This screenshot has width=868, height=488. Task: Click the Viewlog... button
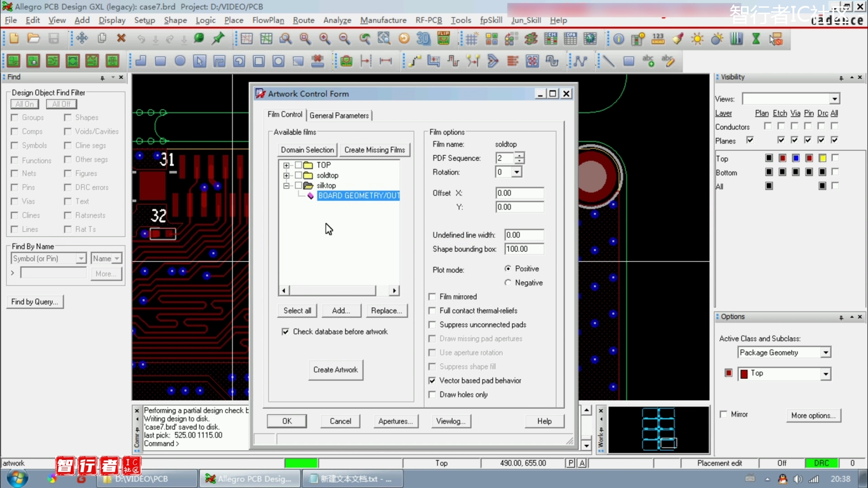point(451,421)
